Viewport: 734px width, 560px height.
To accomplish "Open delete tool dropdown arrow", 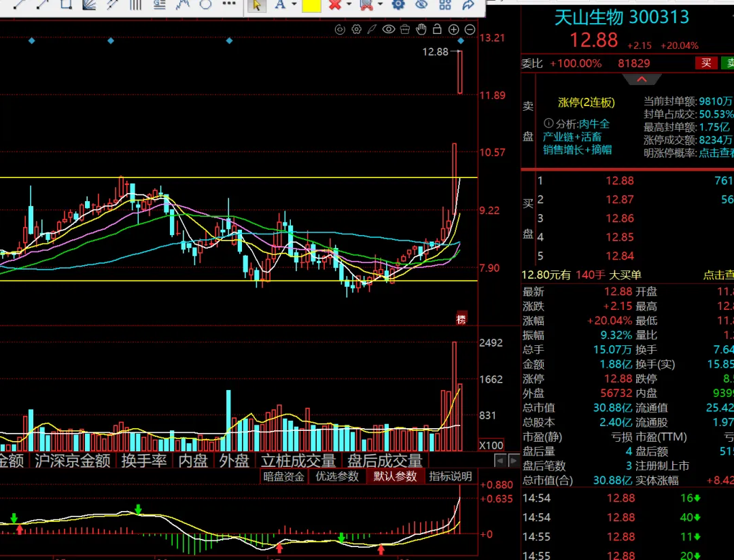I will (349, 5).
